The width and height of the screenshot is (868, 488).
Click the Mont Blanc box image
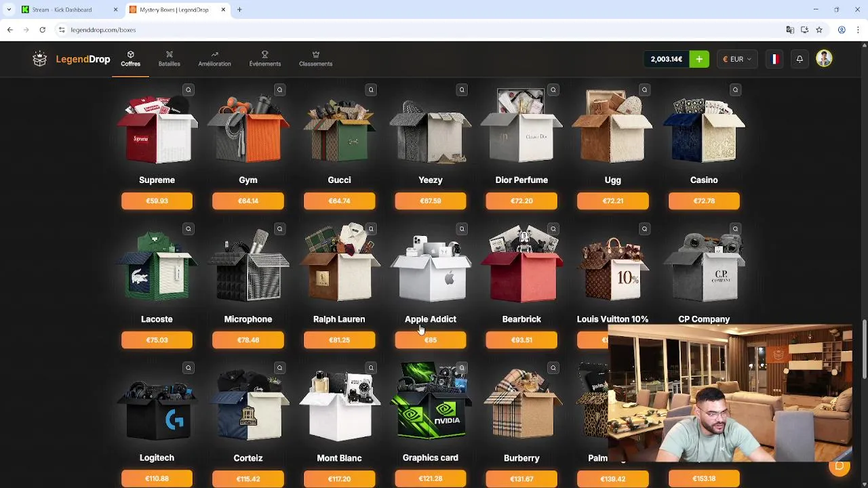339,405
